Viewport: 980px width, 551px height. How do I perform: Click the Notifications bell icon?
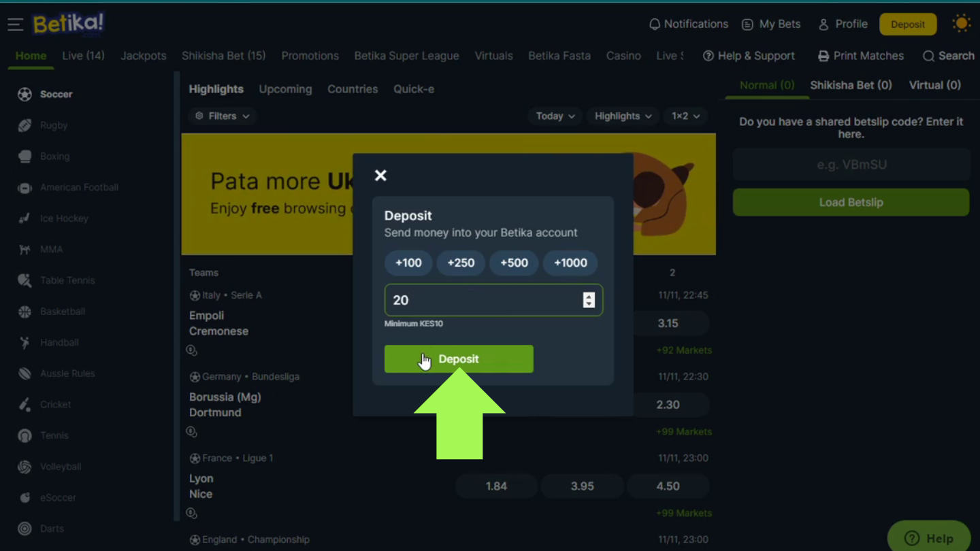[x=655, y=24]
